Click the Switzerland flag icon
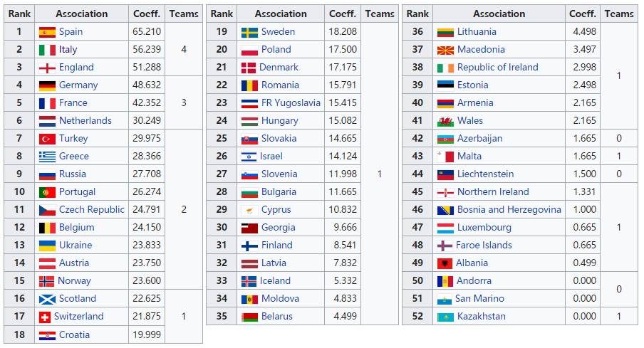This screenshot has width=644, height=348. point(44,317)
